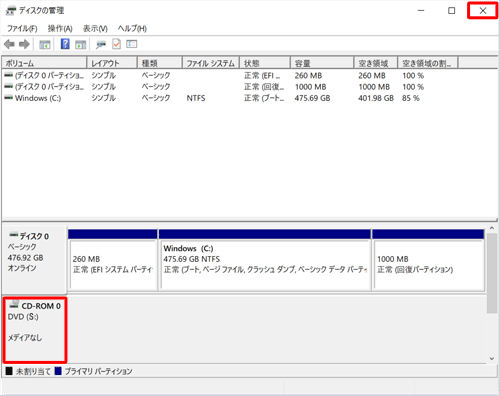The height and width of the screenshot is (396, 500).
Task: Click the disk icon next to ディスク 0
Action: [x=14, y=235]
